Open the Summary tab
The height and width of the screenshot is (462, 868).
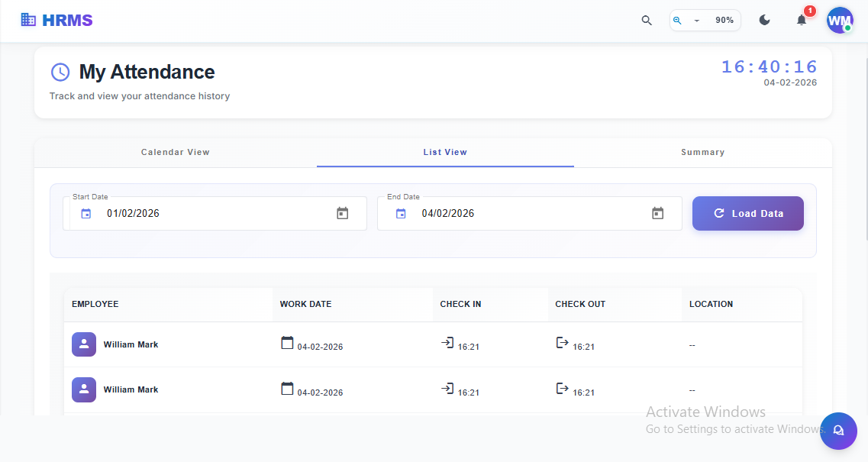tap(702, 152)
